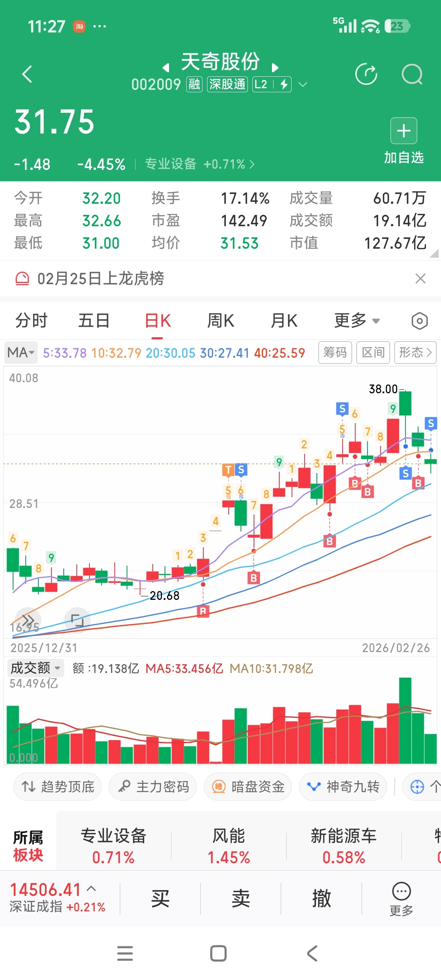Tap the 区间 button
Image resolution: width=441 pixels, height=980 pixels.
pyautogui.click(x=373, y=352)
